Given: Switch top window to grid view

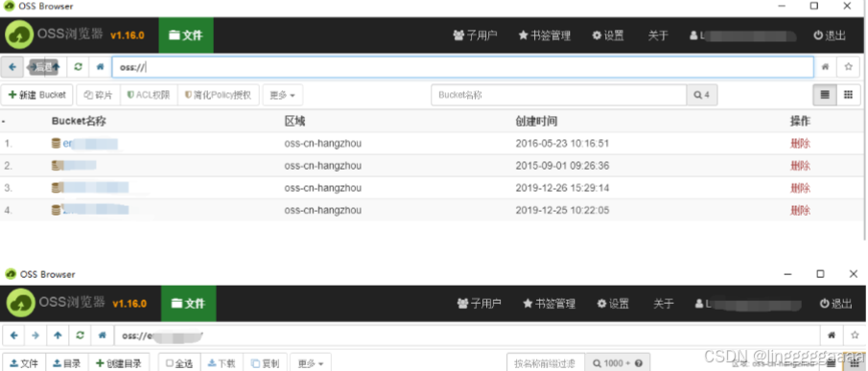Looking at the screenshot, I should coord(848,95).
